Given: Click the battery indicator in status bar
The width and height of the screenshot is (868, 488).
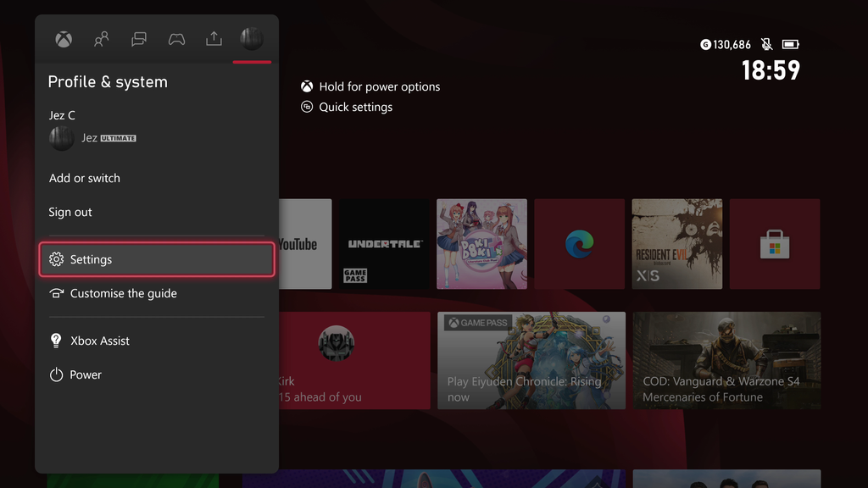Looking at the screenshot, I should [791, 43].
